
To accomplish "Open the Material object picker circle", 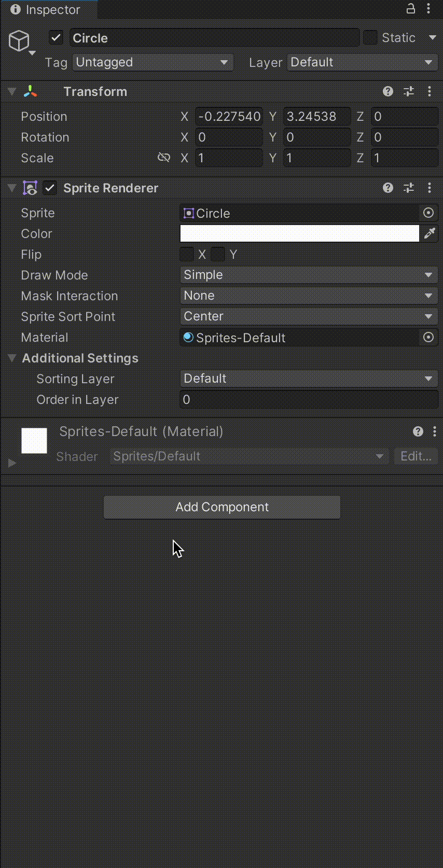I will [x=428, y=337].
